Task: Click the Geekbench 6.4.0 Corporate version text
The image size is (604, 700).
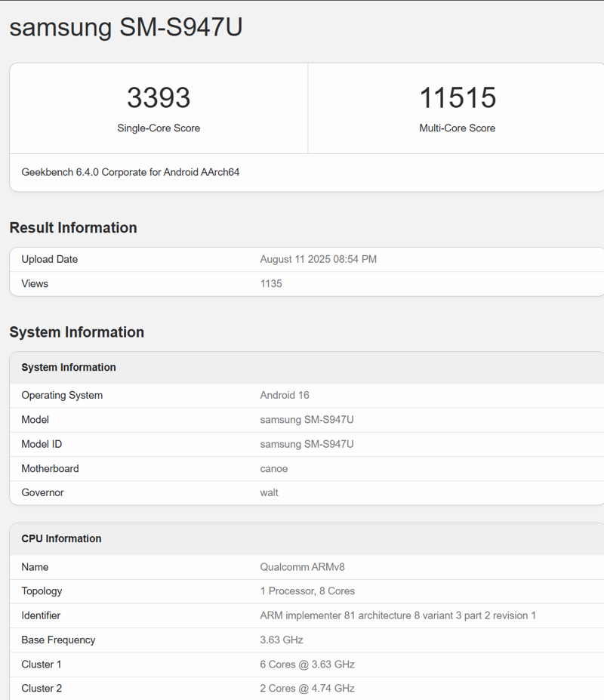Action: [131, 172]
